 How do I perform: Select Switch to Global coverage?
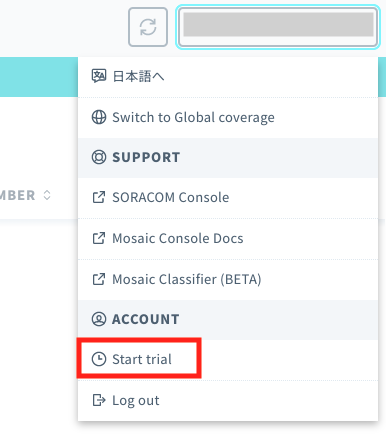point(228,117)
